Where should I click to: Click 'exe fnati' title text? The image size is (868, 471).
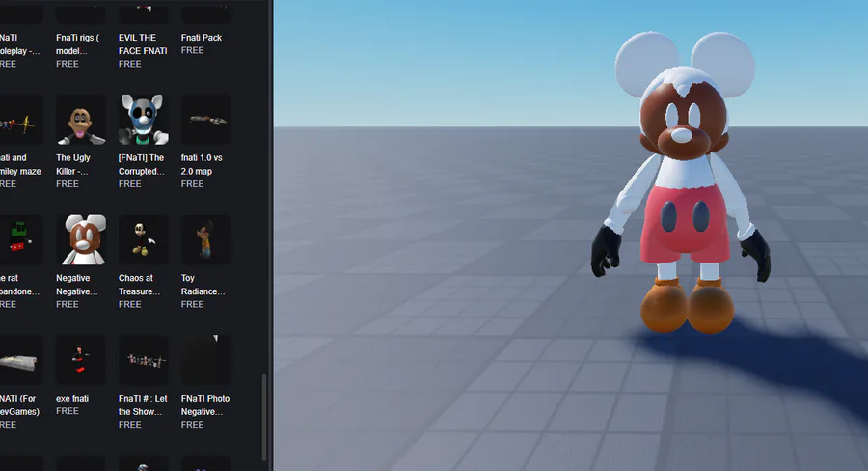click(x=72, y=399)
